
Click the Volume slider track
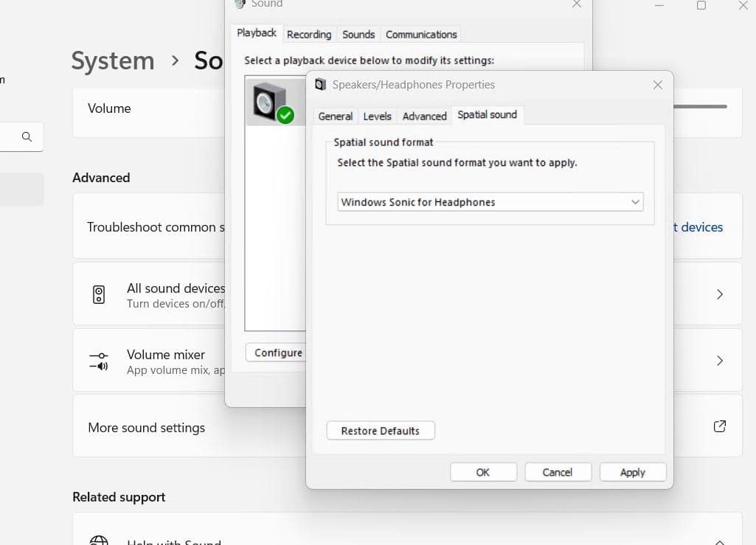coord(701,107)
